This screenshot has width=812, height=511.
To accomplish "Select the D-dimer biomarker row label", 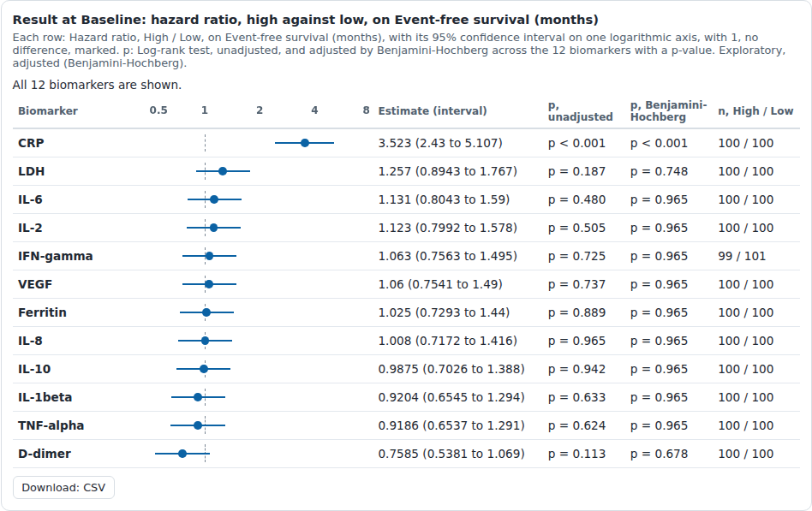I will click(44, 454).
